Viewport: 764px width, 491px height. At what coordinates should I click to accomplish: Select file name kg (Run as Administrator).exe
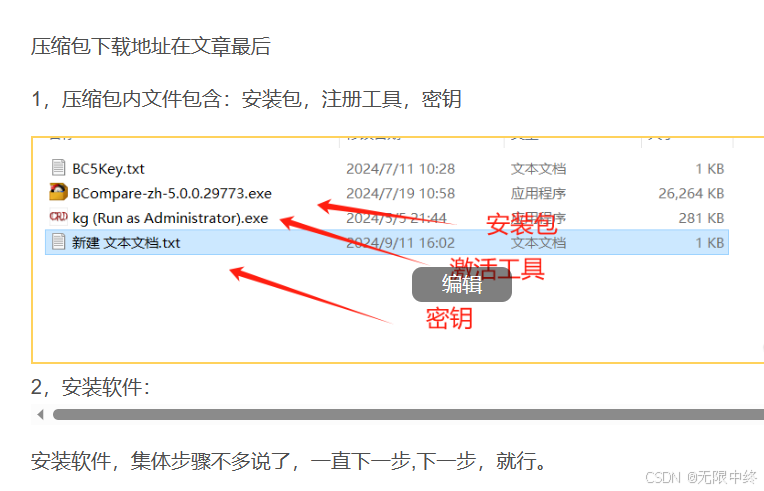170,218
